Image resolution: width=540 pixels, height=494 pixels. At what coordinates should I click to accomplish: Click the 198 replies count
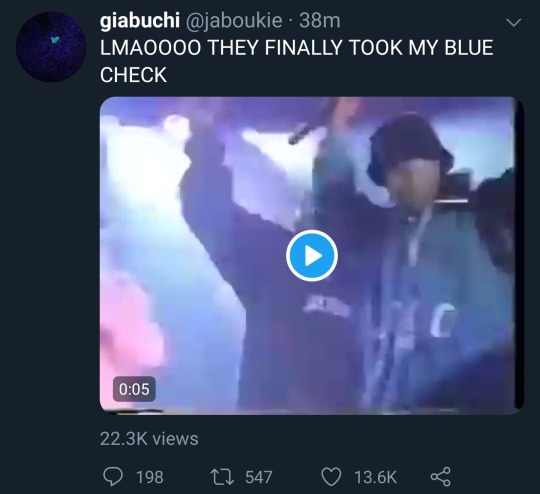[x=150, y=477]
